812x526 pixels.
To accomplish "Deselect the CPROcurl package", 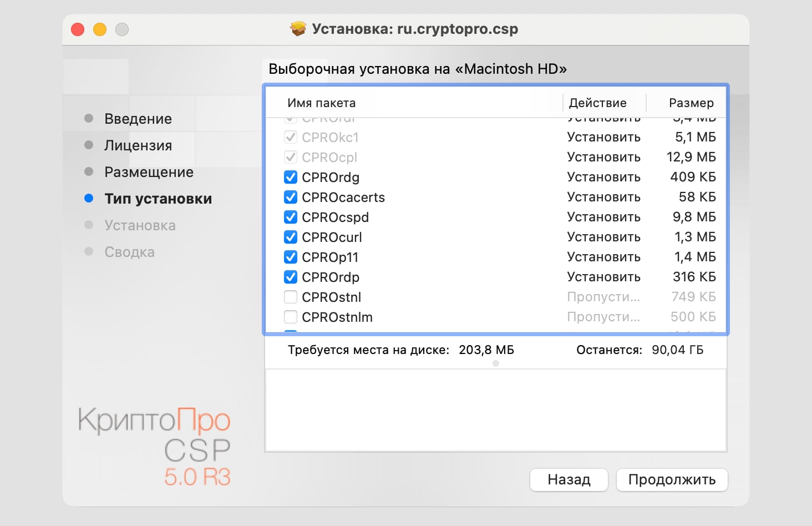I will tap(291, 237).
